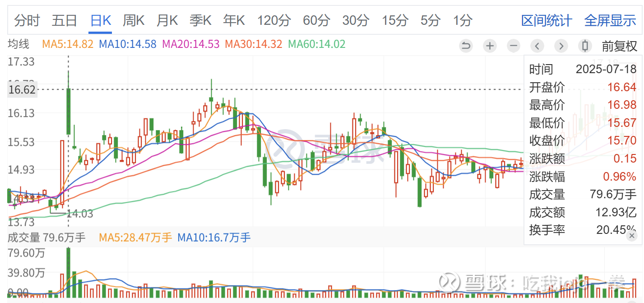644x303 pixels.
Task: Toggle the candlestick chart style icon
Action: (585, 46)
